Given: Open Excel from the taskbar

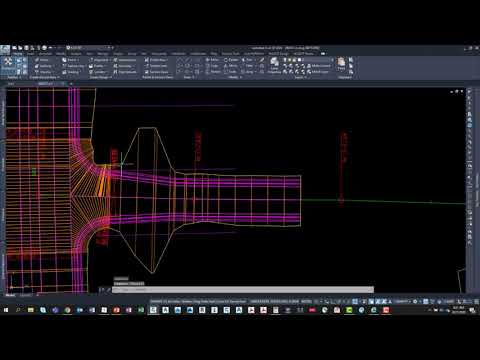Looking at the screenshot, I should coord(141,310).
